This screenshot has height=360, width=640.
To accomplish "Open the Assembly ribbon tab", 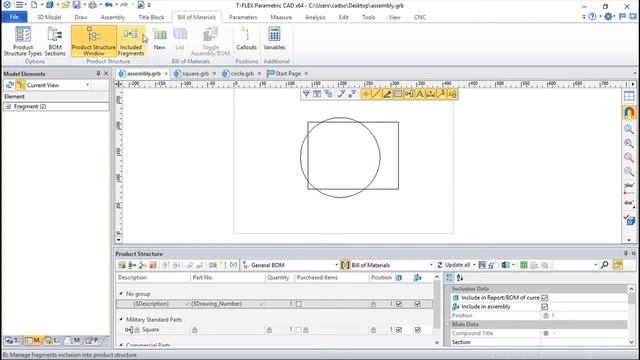I will coord(113,17).
